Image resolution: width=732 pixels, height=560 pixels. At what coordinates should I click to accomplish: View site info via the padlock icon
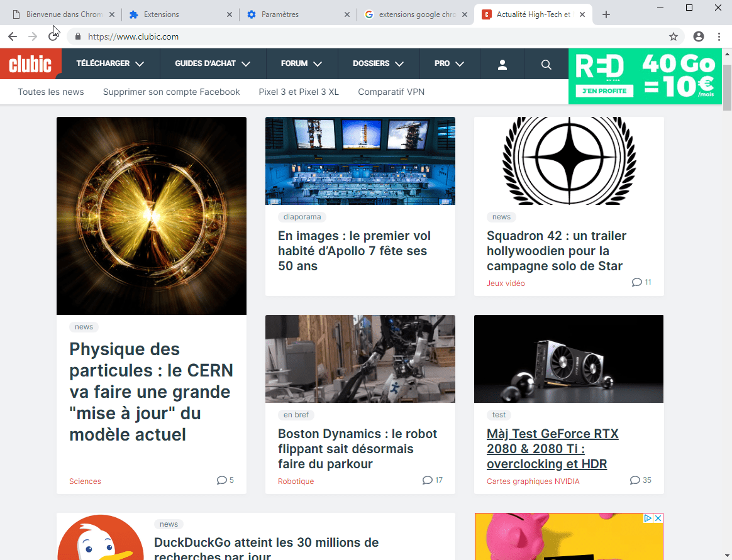[78, 36]
